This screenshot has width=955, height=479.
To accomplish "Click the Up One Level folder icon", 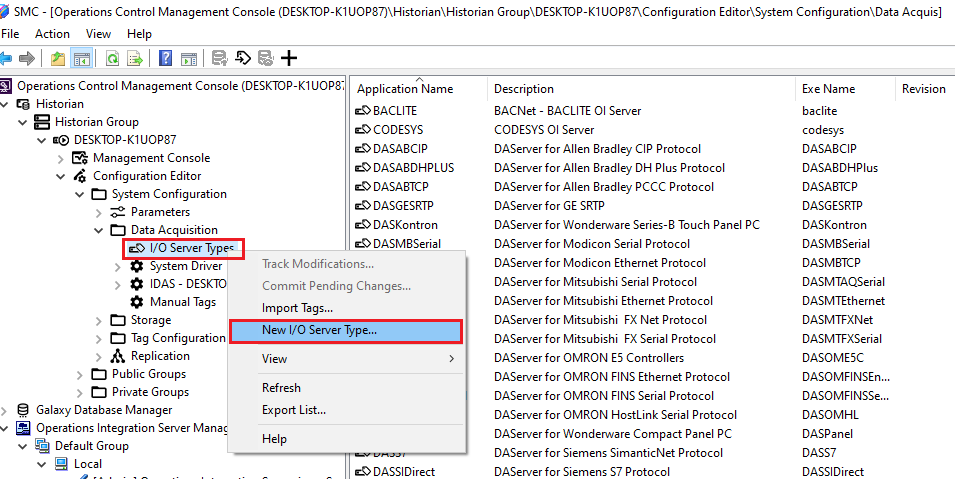I will click(x=58, y=59).
